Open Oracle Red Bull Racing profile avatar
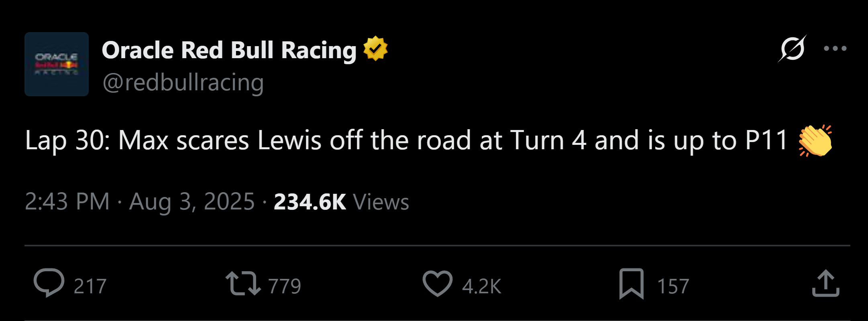 tap(57, 64)
